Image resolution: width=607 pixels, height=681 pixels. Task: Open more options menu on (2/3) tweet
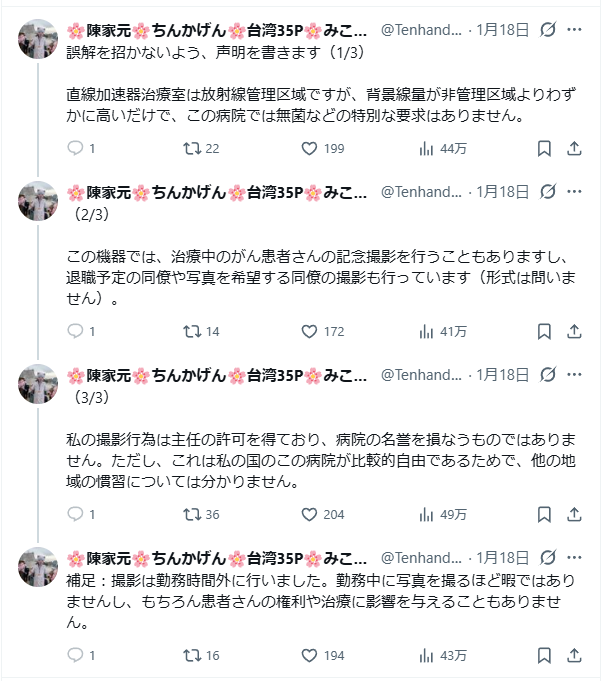point(574,191)
